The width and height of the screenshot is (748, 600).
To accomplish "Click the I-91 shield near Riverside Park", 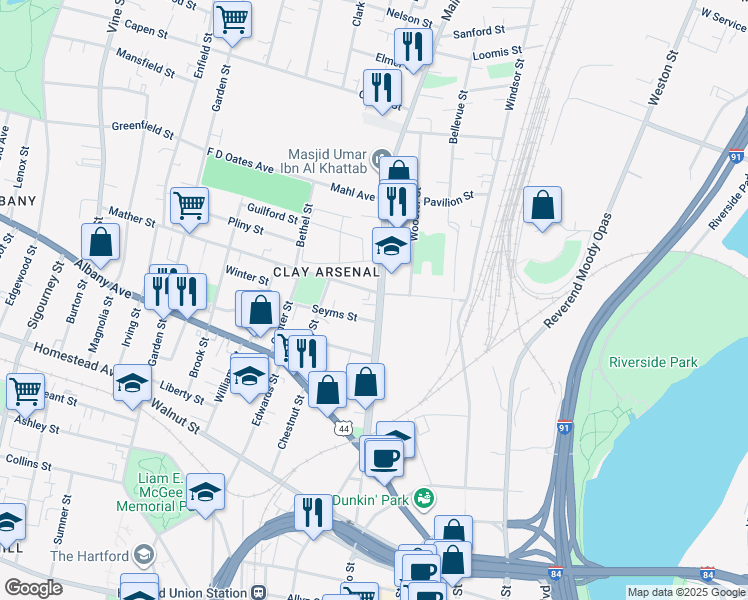I will pos(564,428).
